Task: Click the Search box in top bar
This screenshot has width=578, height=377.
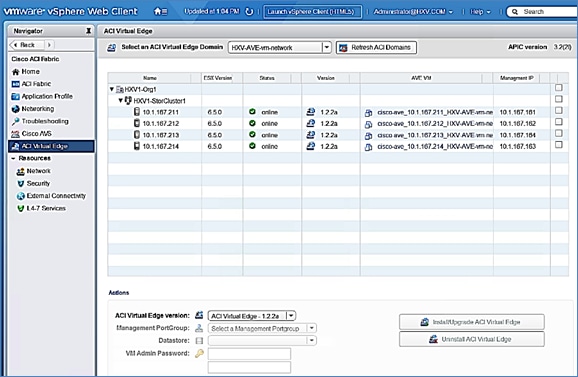Action: pyautogui.click(x=542, y=12)
